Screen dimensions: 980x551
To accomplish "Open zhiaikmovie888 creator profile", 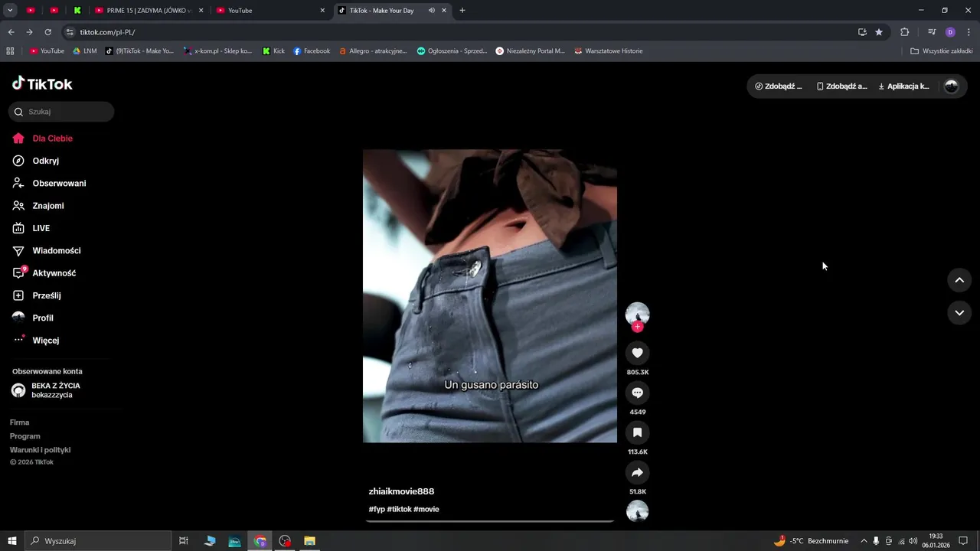I will coord(401,491).
